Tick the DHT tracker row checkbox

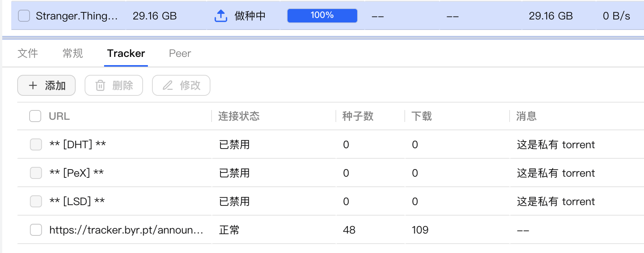[36, 144]
